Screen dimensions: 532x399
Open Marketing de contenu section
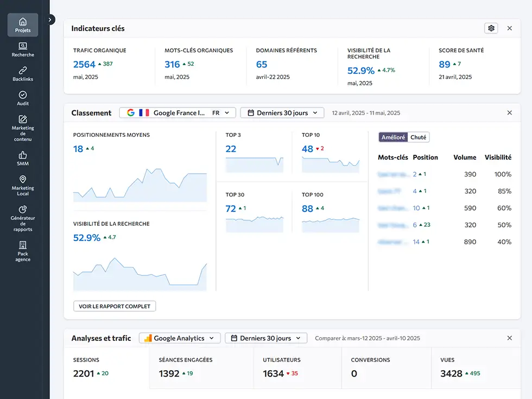pyautogui.click(x=23, y=128)
